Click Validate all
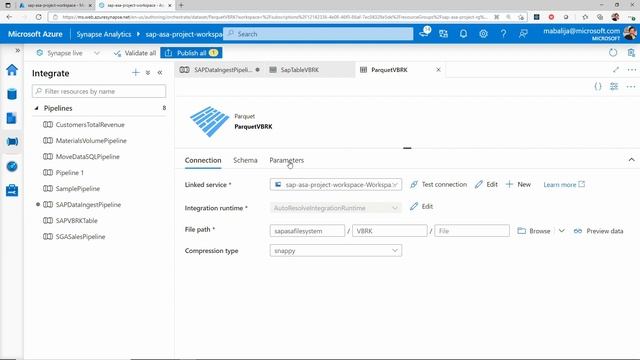 pyautogui.click(x=135, y=53)
